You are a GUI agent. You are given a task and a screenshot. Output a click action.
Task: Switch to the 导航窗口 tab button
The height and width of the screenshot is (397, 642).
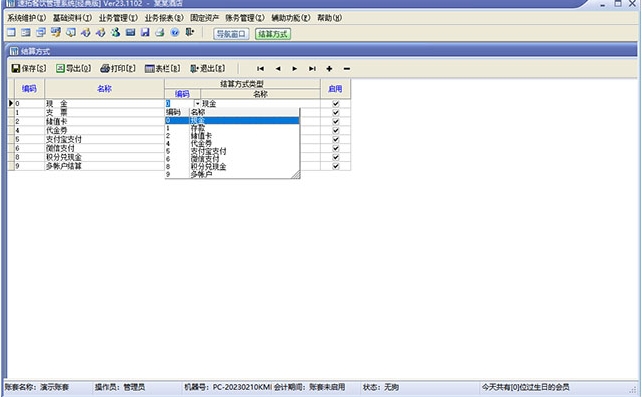[x=231, y=34]
